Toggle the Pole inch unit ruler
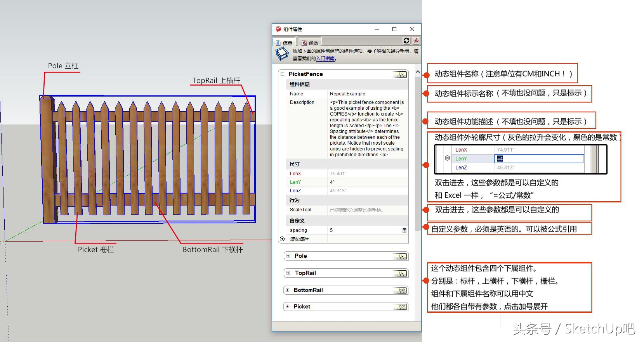Screen dimensions: 644x342 point(401,256)
